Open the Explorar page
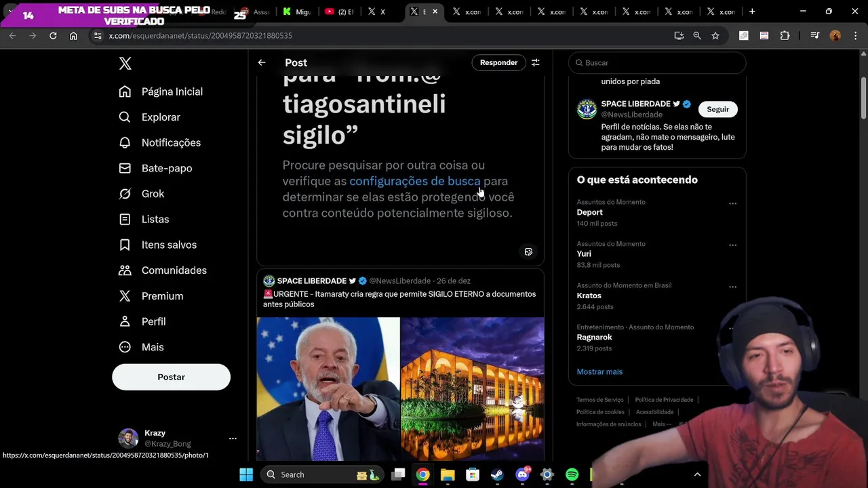The image size is (868, 488). (149, 117)
